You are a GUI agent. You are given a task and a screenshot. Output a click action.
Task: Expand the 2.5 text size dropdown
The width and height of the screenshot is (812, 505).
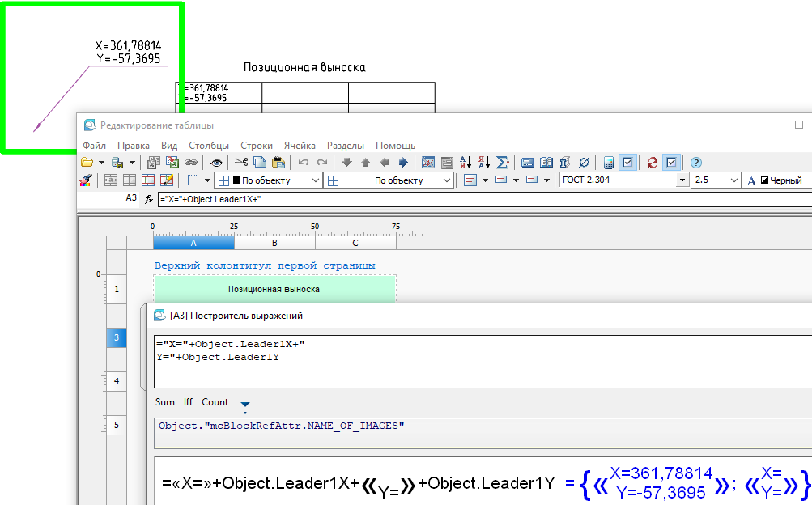point(733,180)
